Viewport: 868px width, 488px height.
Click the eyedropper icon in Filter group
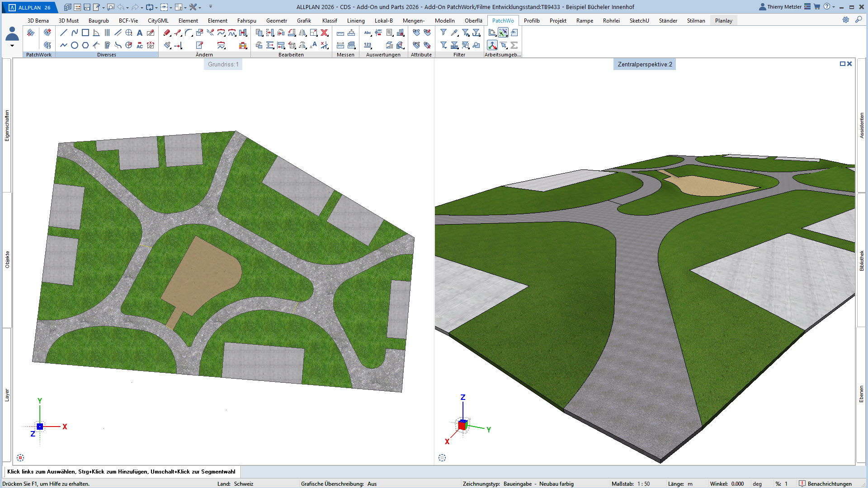(454, 33)
